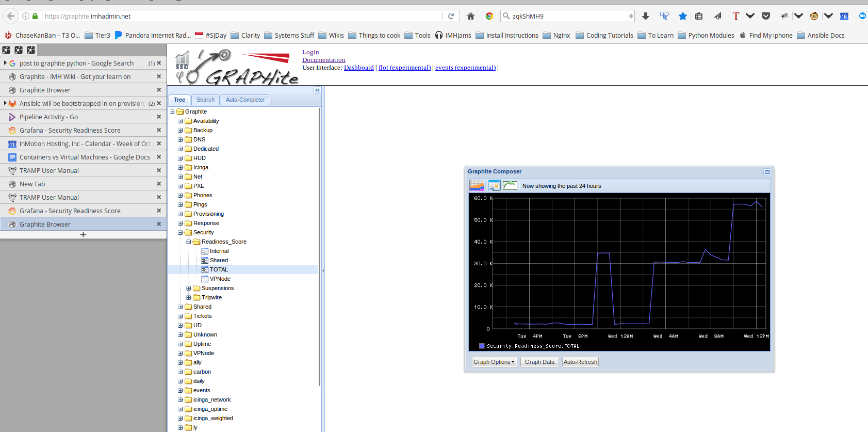The height and width of the screenshot is (432, 868).
Task: Maximize the Graphite Composer window
Action: 767,172
